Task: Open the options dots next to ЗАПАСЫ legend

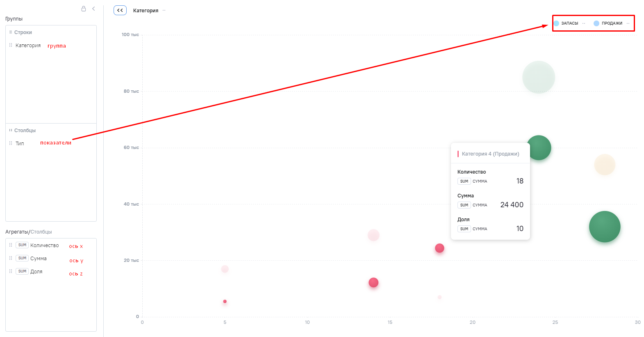Action: point(584,23)
